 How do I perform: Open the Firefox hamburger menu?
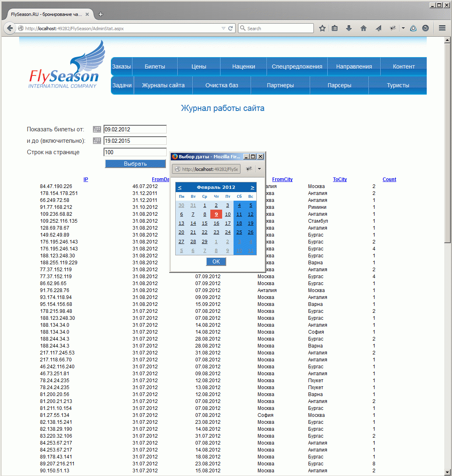(x=442, y=28)
